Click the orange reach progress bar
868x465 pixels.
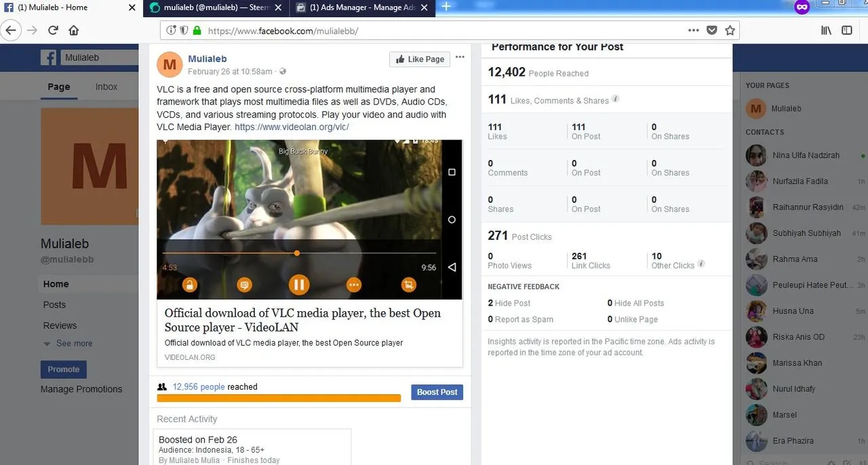click(x=279, y=398)
